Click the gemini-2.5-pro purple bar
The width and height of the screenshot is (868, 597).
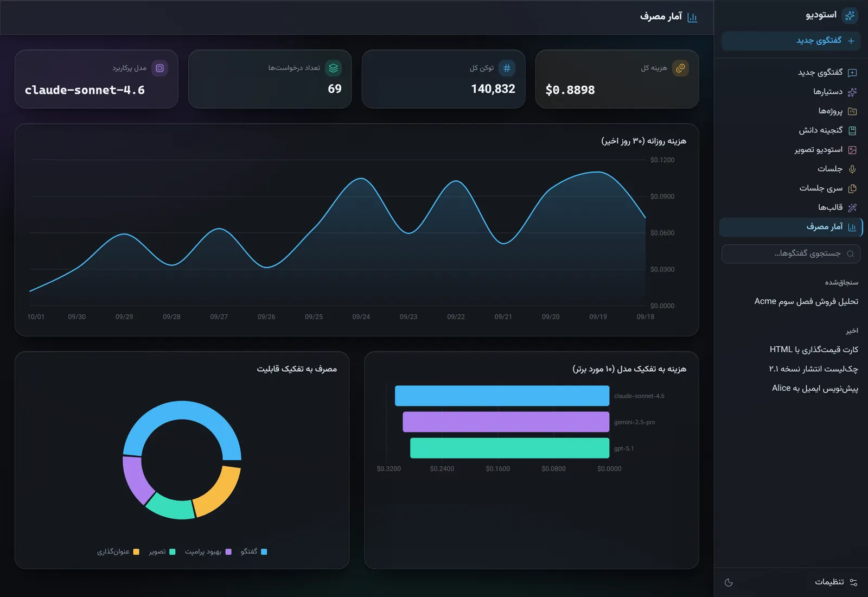[x=506, y=422]
